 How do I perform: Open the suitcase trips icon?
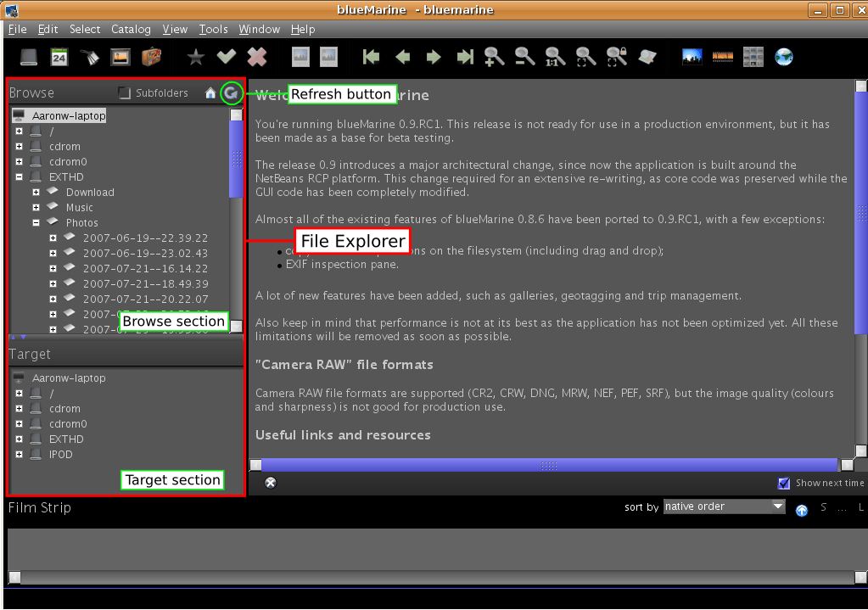click(x=151, y=57)
